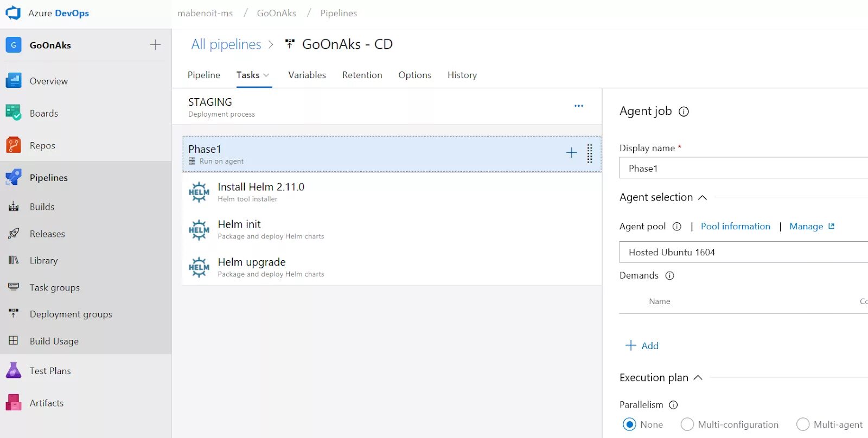Click the STAGING stage header
The image size is (868, 438).
tap(387, 107)
